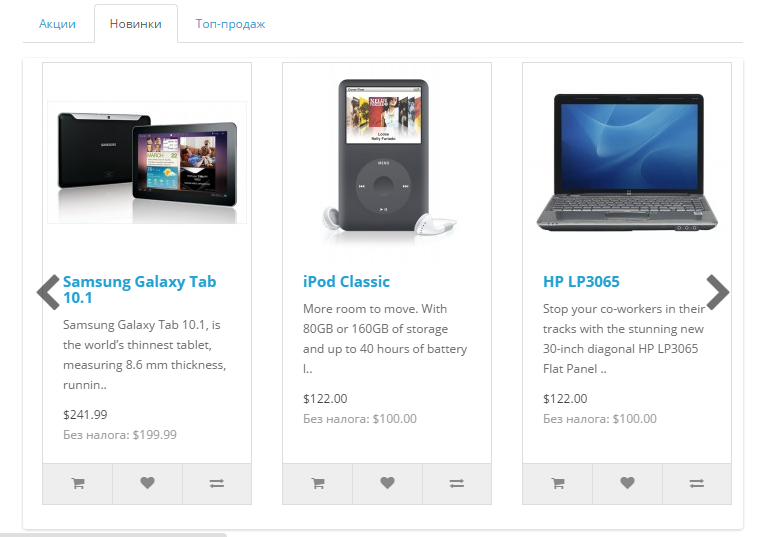777x537 pixels.
Task: Add iPod Classic to wish list
Action: (387, 483)
